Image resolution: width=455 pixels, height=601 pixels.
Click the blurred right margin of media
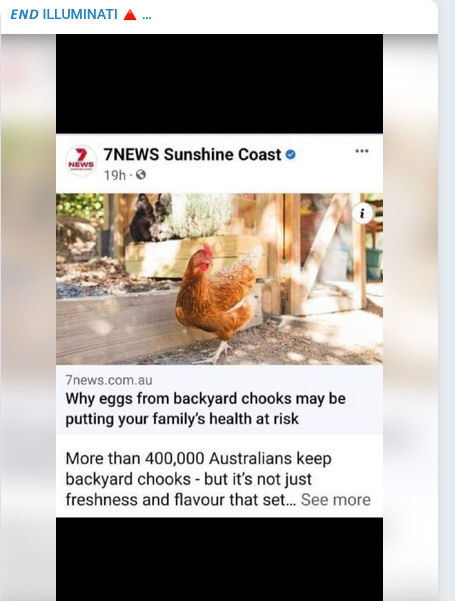point(410,317)
